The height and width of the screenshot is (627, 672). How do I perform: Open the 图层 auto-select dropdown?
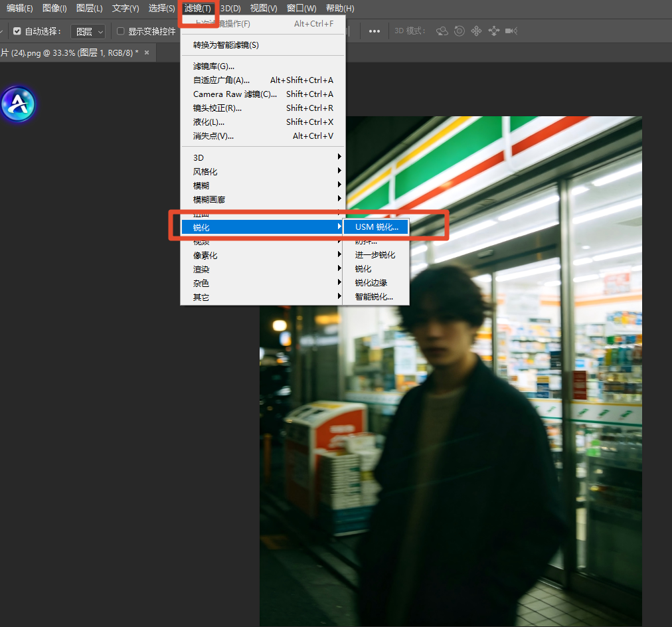[x=88, y=31]
